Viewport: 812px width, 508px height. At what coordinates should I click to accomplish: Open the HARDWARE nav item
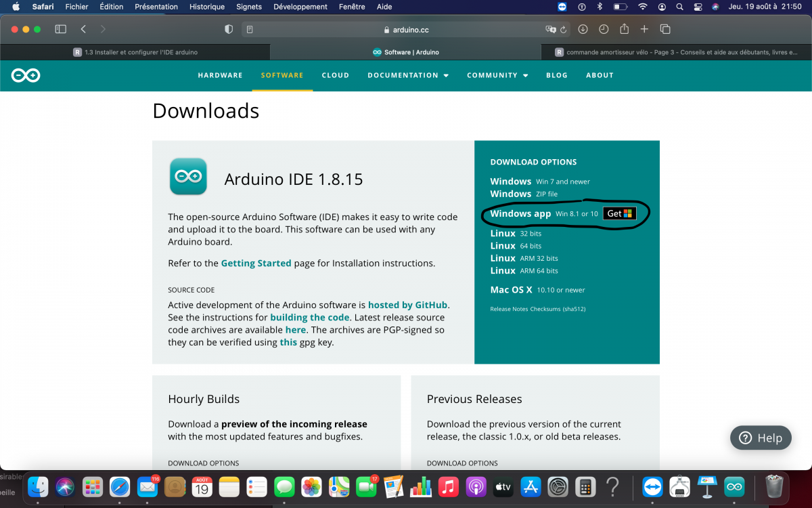point(220,75)
